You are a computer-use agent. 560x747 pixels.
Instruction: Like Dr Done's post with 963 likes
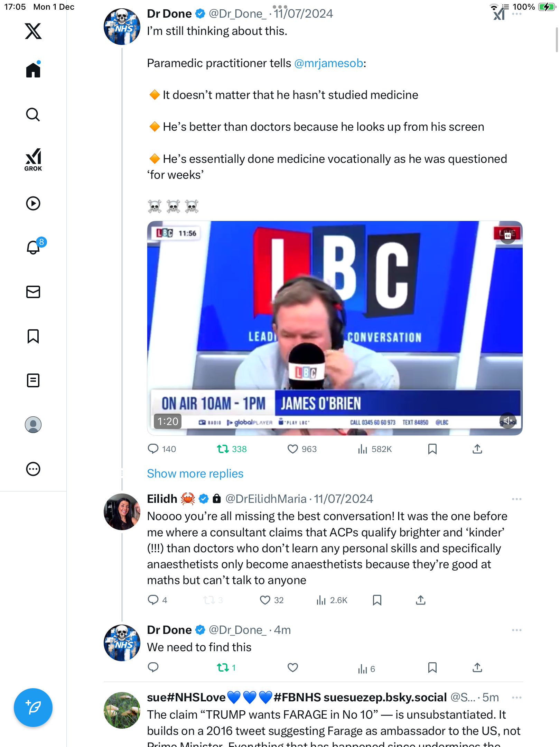[293, 449]
